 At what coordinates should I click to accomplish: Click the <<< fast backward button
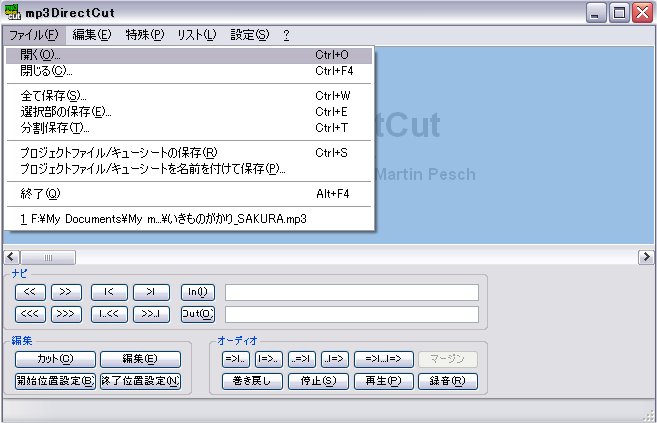(x=30, y=314)
